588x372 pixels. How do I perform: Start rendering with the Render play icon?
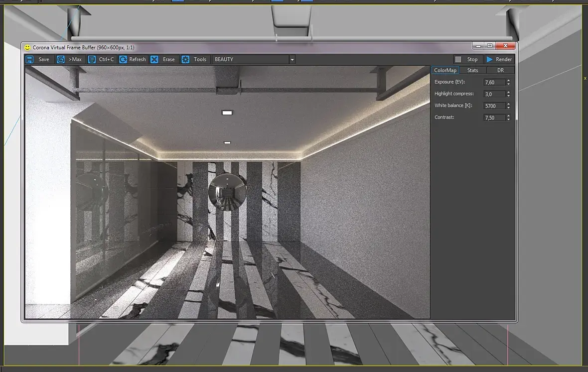(489, 59)
